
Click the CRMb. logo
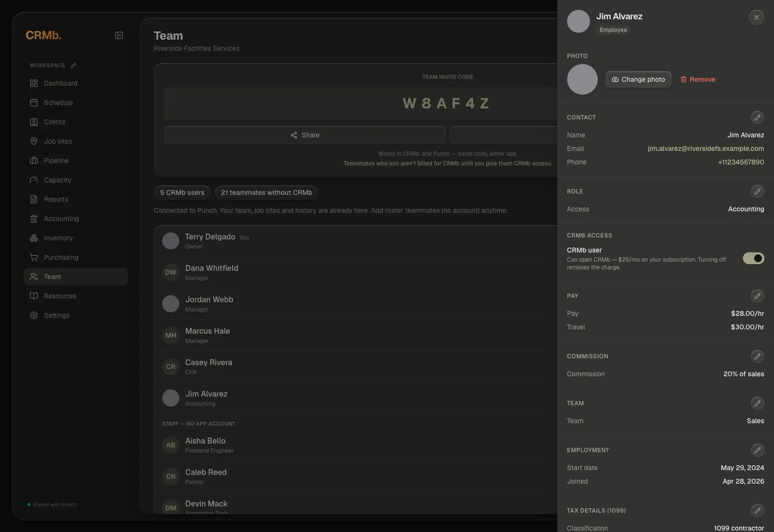pyautogui.click(x=44, y=35)
